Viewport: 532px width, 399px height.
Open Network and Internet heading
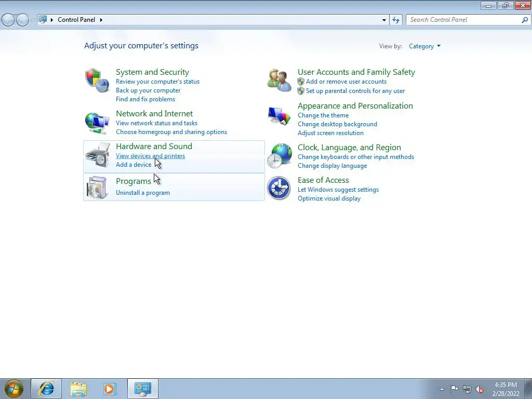(154, 113)
